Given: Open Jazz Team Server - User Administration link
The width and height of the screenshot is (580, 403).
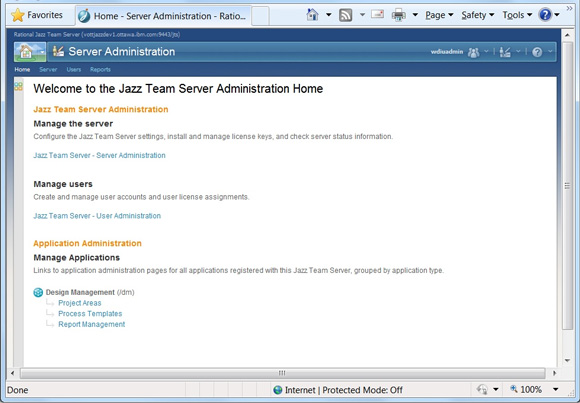Looking at the screenshot, I should tap(97, 216).
